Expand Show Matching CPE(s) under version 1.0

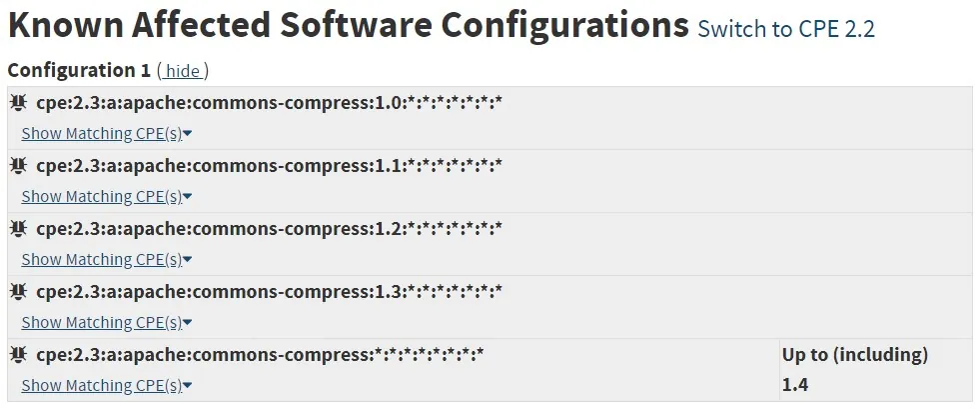point(106,134)
